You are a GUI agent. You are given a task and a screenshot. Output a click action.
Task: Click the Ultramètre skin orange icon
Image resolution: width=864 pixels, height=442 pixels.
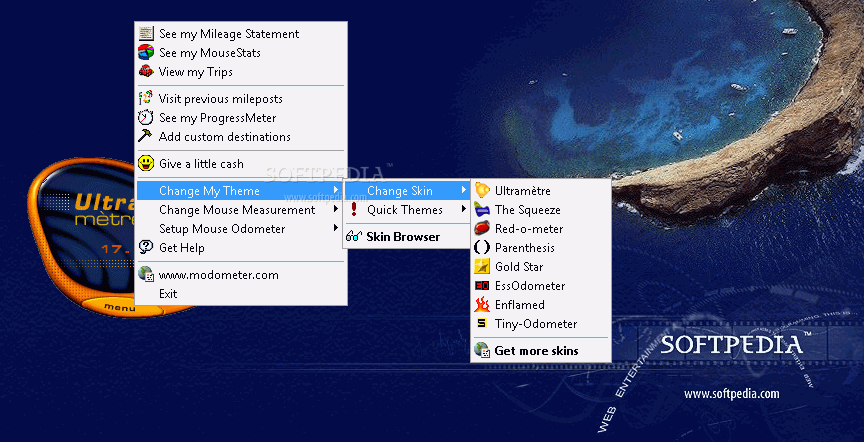[x=482, y=190]
